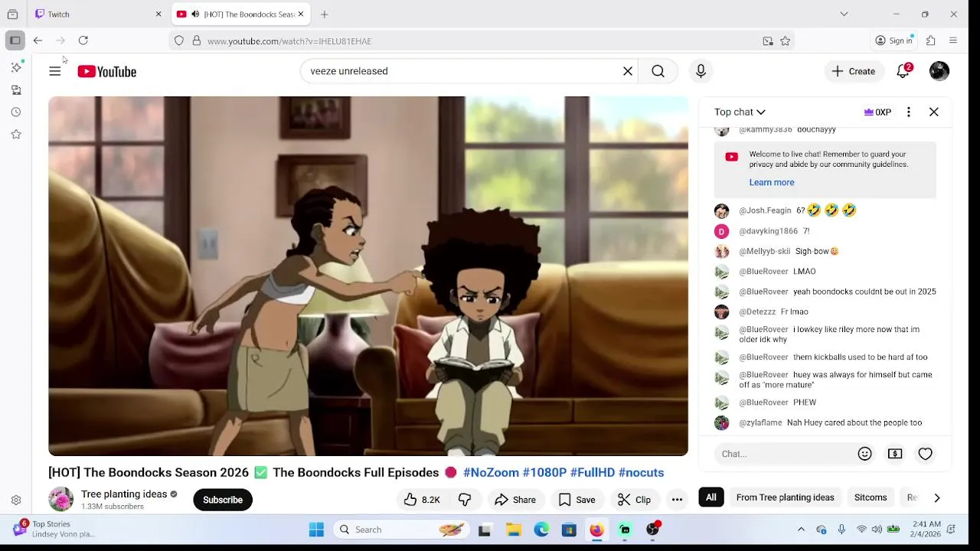Open live chat options three-dot menu
980x551 pixels.
[x=909, y=112]
